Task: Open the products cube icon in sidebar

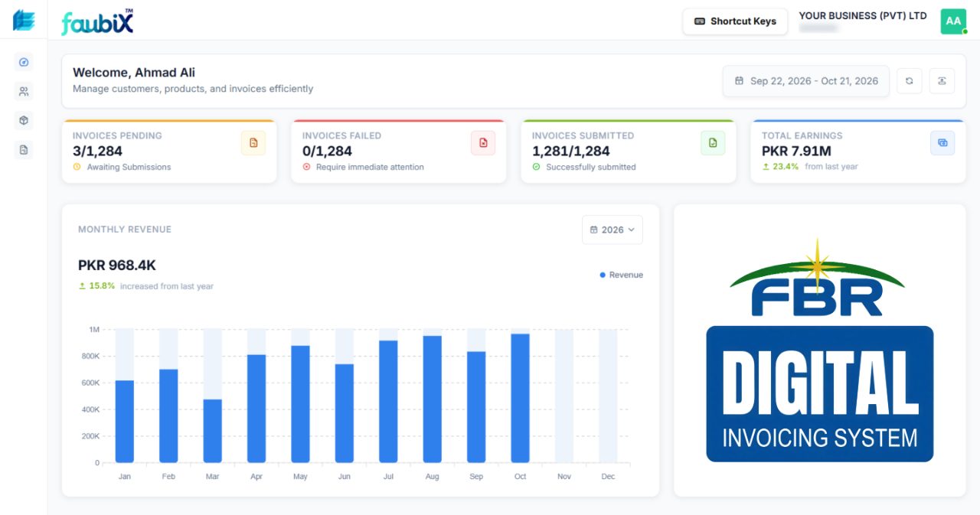Action: pyautogui.click(x=24, y=121)
